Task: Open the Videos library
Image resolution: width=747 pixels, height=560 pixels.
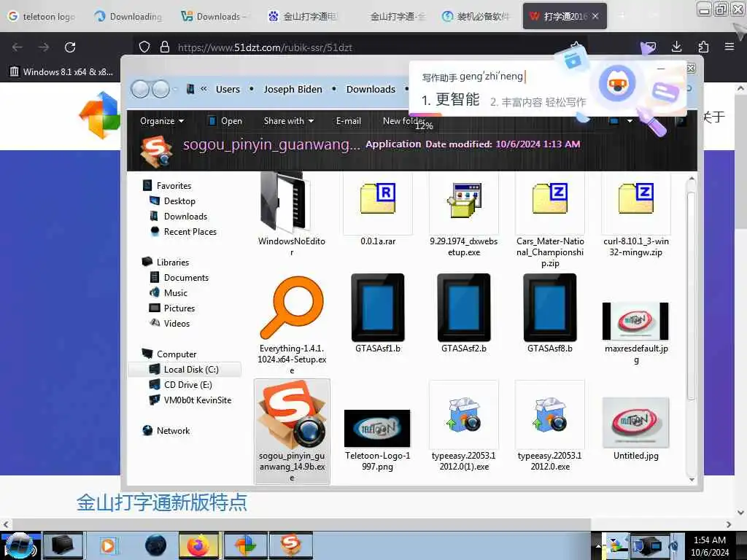Action: point(169,323)
